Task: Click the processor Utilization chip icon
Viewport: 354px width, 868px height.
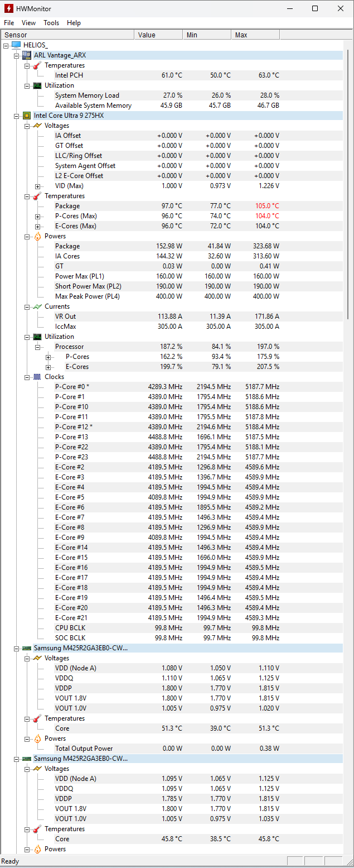Action: pos(37,337)
